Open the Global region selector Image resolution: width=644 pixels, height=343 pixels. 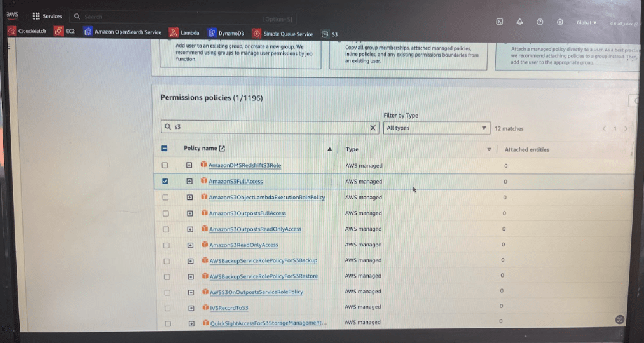(x=586, y=22)
